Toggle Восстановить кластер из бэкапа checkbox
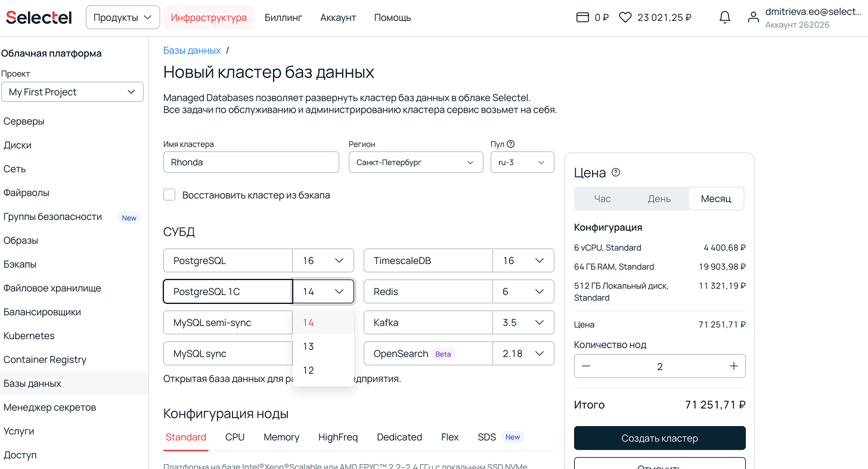This screenshot has width=868, height=469. click(x=169, y=195)
